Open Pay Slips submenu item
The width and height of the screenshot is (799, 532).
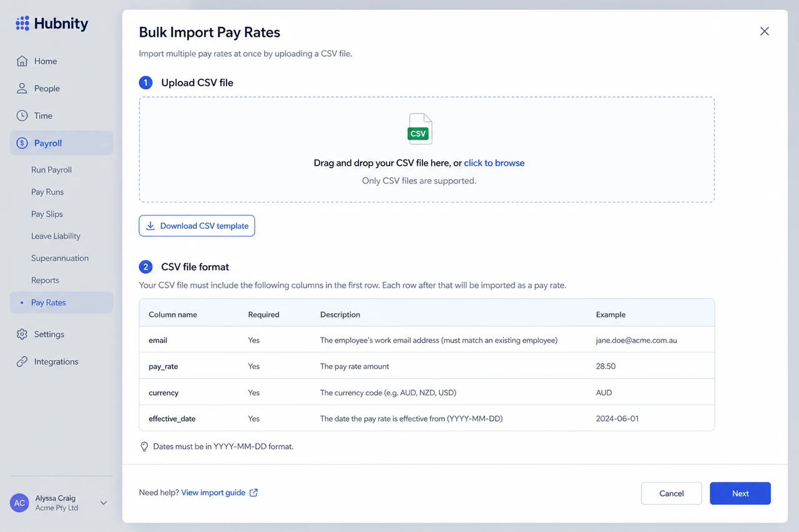(x=47, y=214)
